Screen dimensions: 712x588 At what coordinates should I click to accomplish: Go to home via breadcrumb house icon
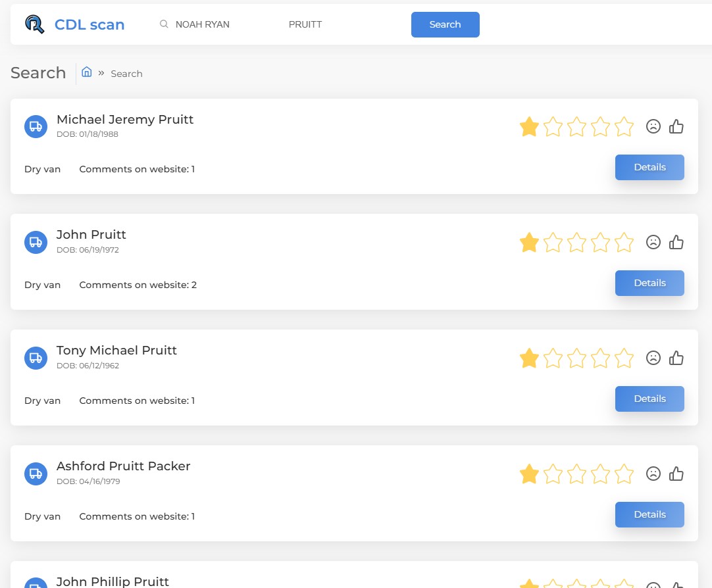(x=87, y=72)
